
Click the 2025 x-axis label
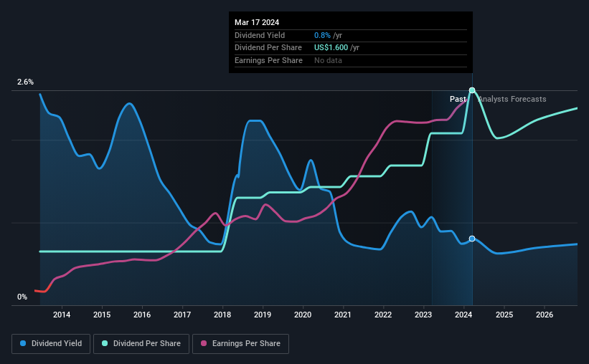point(504,315)
